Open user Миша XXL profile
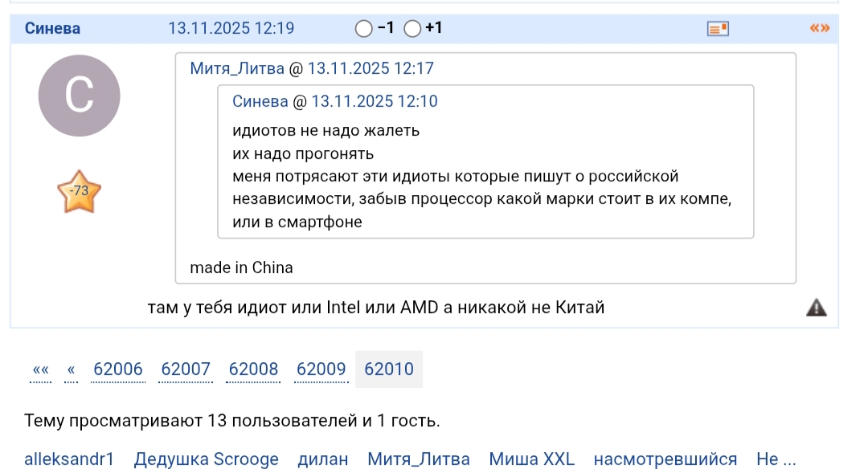Viewport: 868px width, 469px height. (531, 459)
